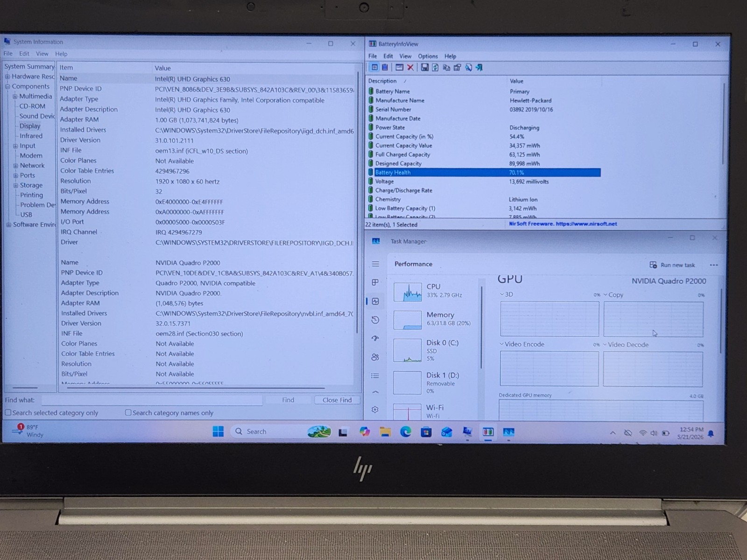
Task: Click Exit icon in BatteryInfoView toolbar
Action: (479, 68)
